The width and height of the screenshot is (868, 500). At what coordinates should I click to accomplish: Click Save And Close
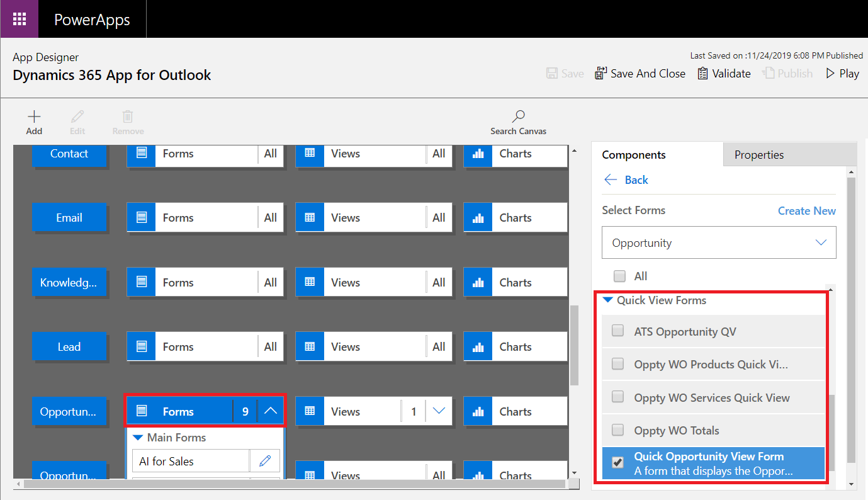point(640,73)
